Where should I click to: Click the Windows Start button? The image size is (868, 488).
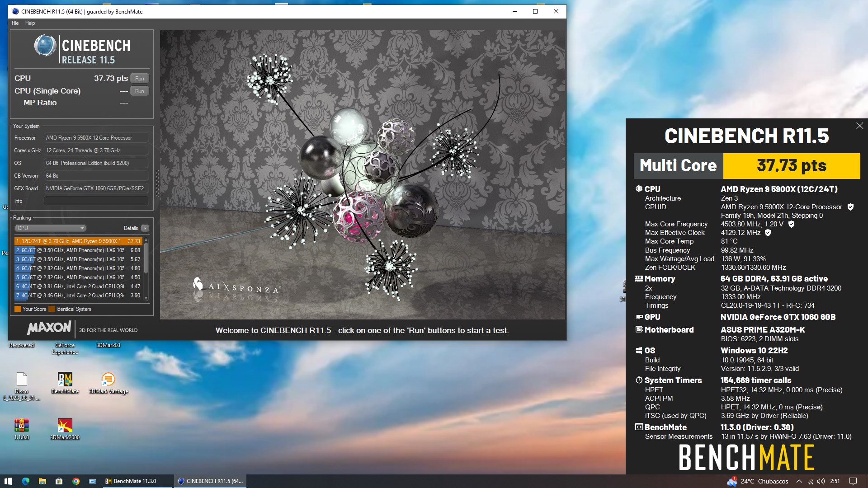coord(8,481)
